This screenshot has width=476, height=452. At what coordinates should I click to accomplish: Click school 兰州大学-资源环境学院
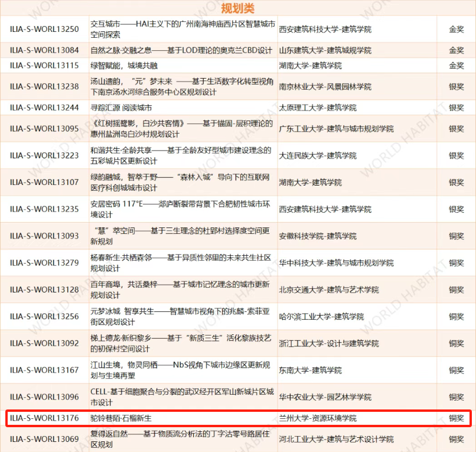click(318, 418)
